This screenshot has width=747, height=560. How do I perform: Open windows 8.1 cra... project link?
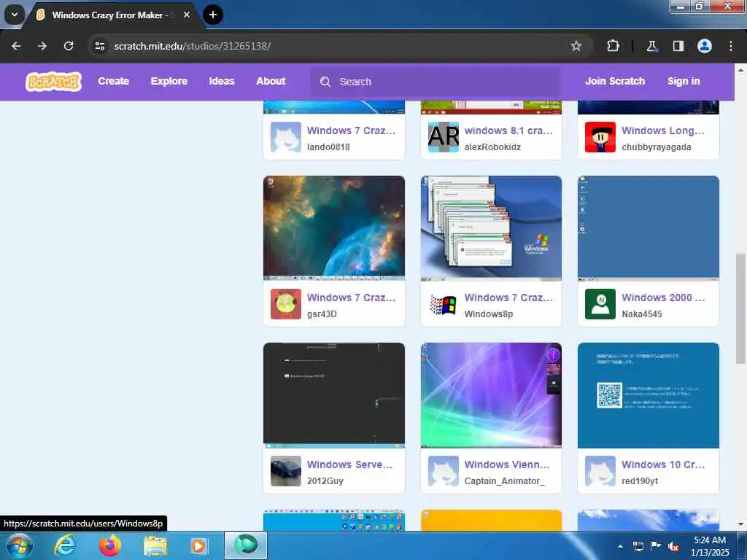508,131
